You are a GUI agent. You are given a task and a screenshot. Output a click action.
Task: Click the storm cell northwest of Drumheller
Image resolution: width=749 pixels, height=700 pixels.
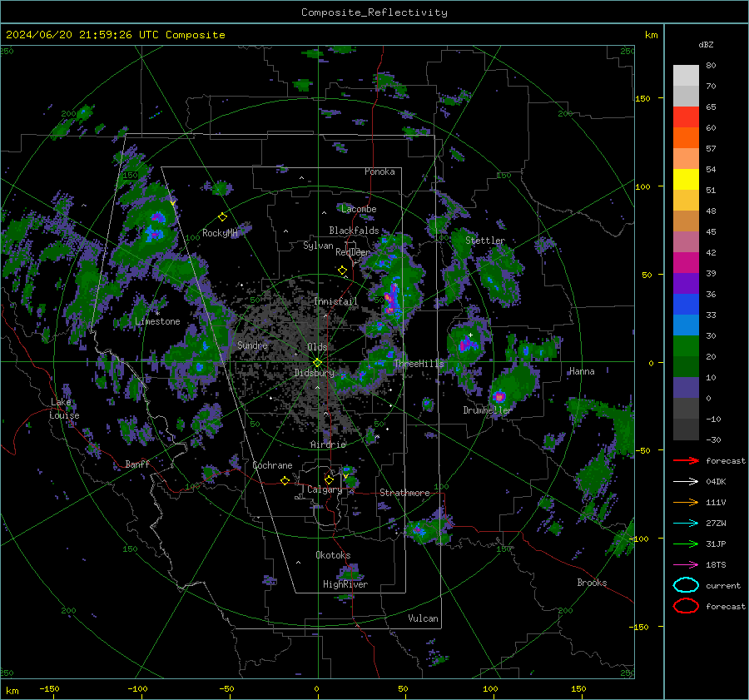(x=466, y=343)
